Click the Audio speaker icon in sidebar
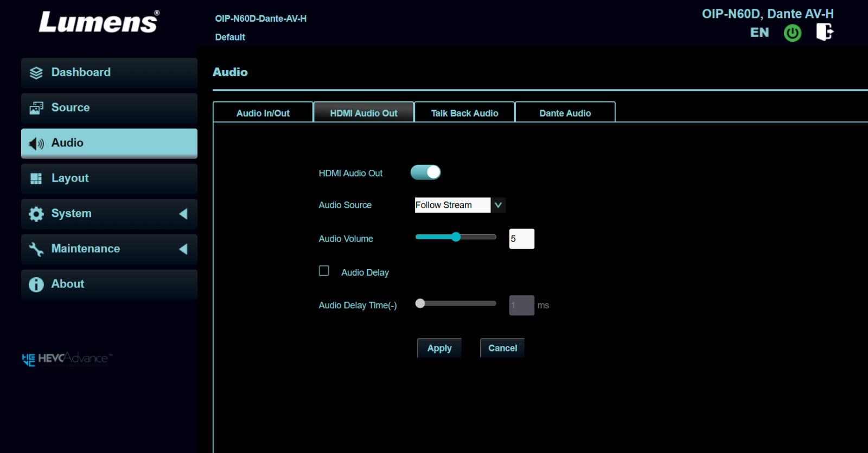Screen dimensions: 868x453 click(x=36, y=143)
